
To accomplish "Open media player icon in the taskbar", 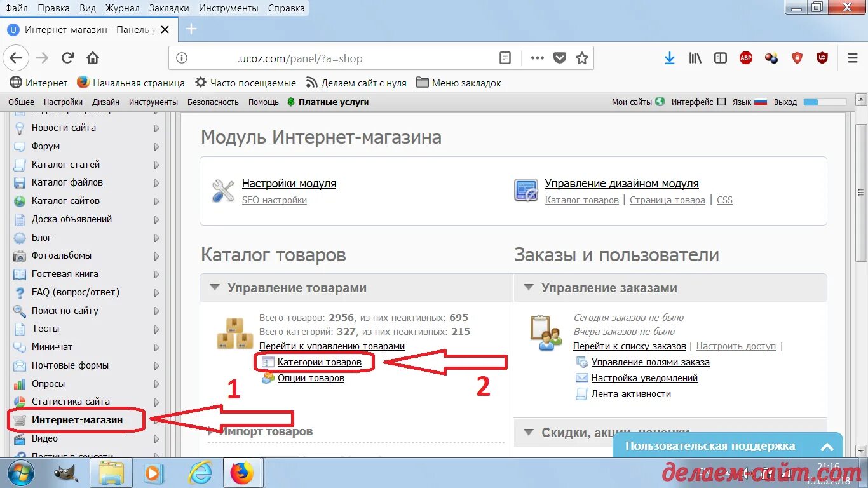I will pyautogui.click(x=154, y=474).
